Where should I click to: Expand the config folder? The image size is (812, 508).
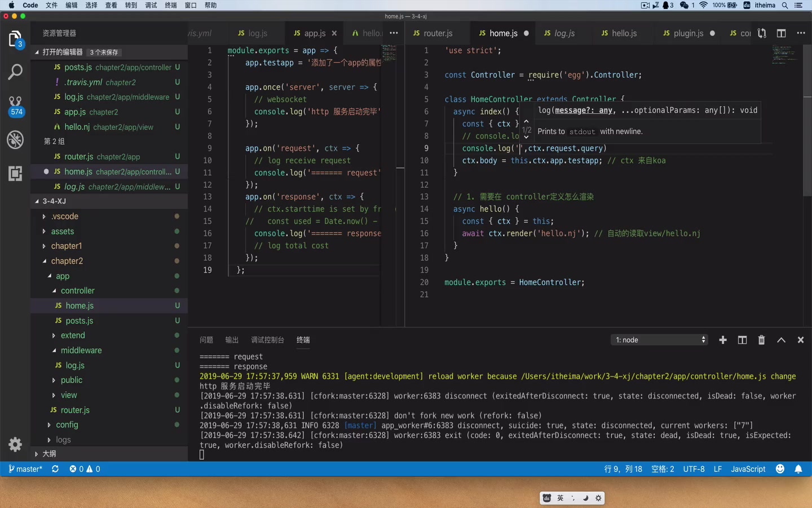coord(67,425)
